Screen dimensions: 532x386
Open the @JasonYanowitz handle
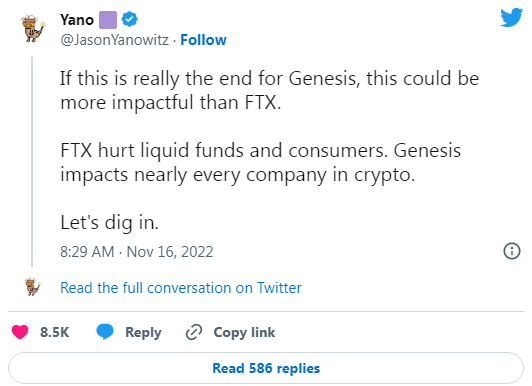point(114,40)
